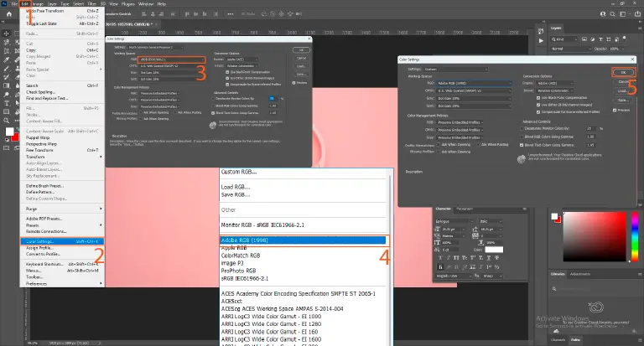Image resolution: width=644 pixels, height=346 pixels.
Task: Choose Color Settings... from the Edit menu
Action: tap(62, 241)
